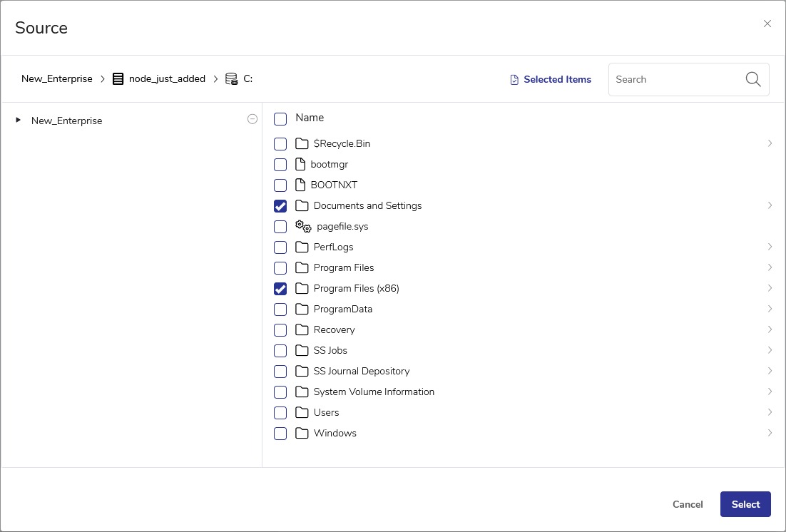Click the Selected Items document icon

pyautogui.click(x=514, y=80)
